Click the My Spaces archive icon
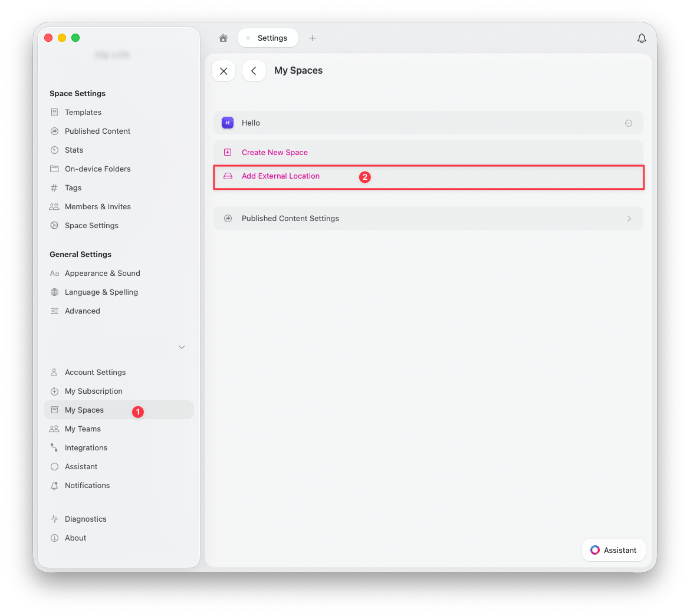Image resolution: width=690 pixels, height=616 pixels. coord(55,410)
